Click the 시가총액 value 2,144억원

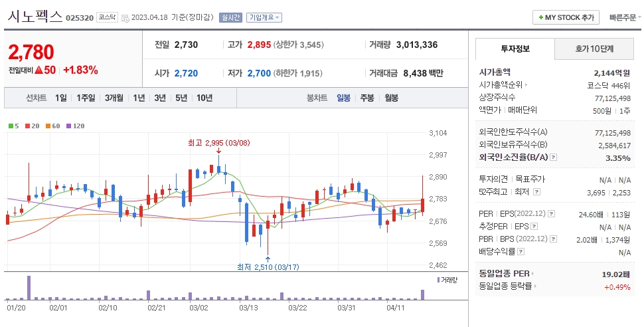[x=612, y=73]
